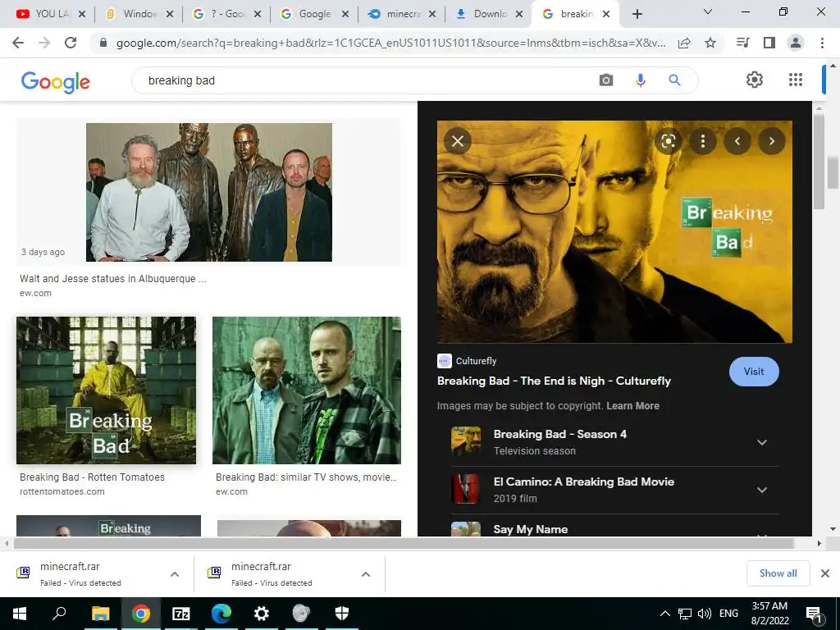
Task: Click the horizontal page scrollbar
Action: (404, 543)
